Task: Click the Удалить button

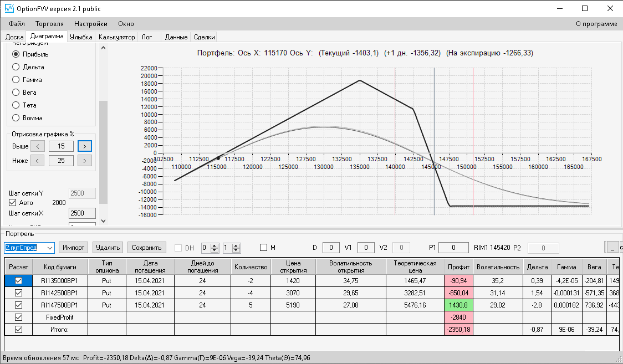Action: click(108, 248)
